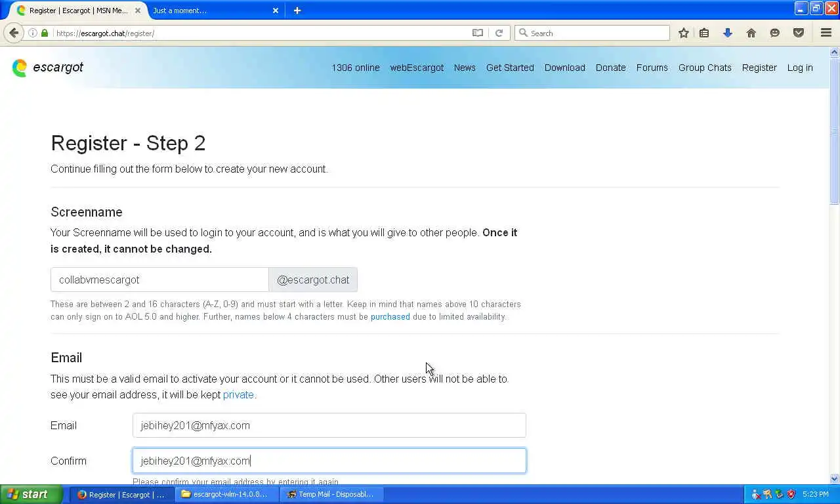Follow the 'purchased' link
This screenshot has height=504, width=840.
coord(390,316)
